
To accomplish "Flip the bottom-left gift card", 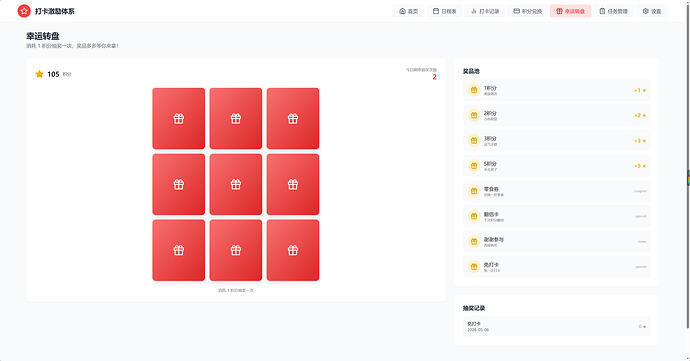I will coord(179,250).
